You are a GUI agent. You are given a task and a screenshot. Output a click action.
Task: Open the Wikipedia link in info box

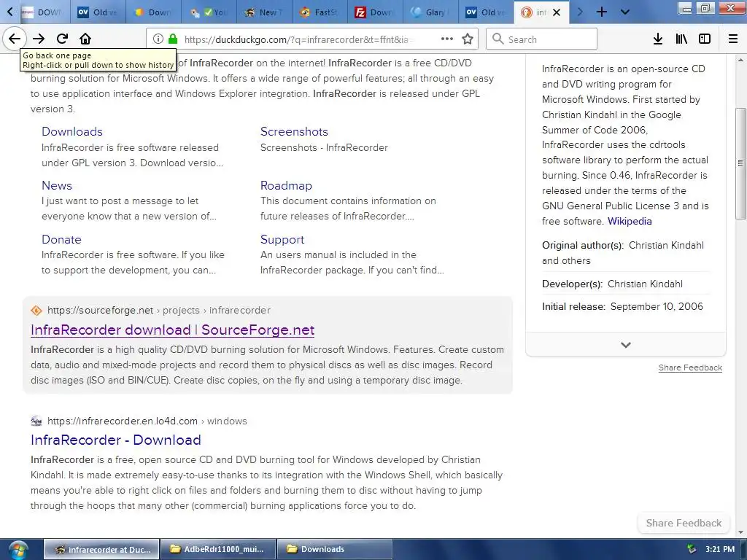(x=630, y=221)
